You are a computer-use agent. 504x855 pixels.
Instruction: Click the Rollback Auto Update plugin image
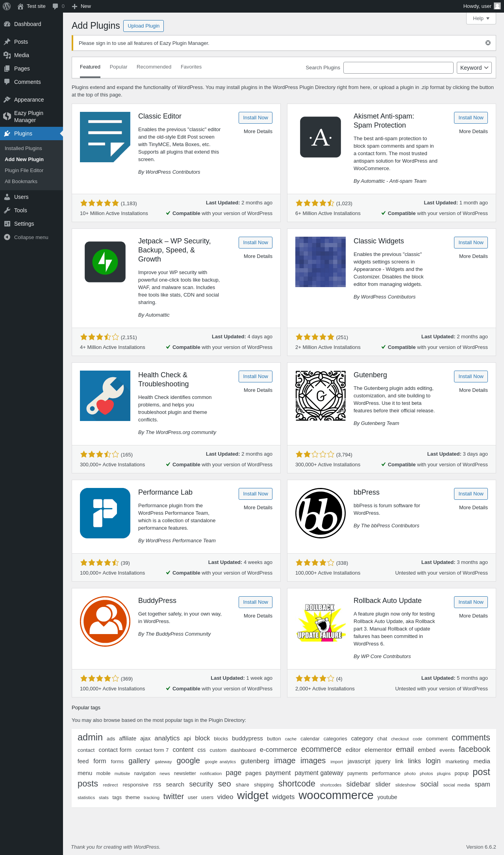pyautogui.click(x=321, y=621)
